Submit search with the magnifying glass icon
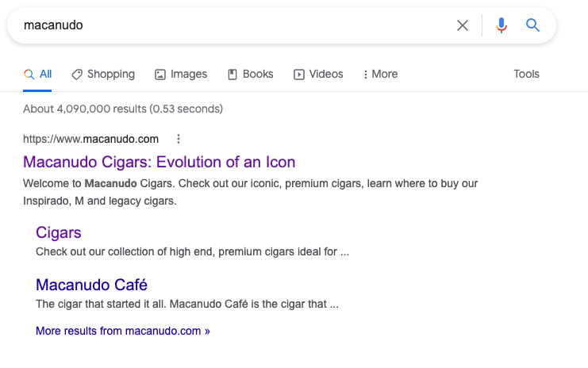This screenshot has height=368, width=588. [532, 25]
